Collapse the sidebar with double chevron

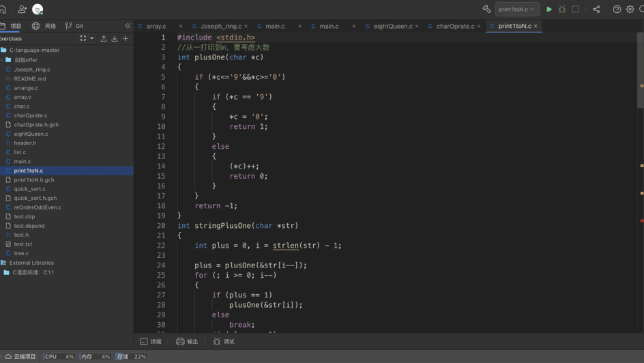click(128, 26)
